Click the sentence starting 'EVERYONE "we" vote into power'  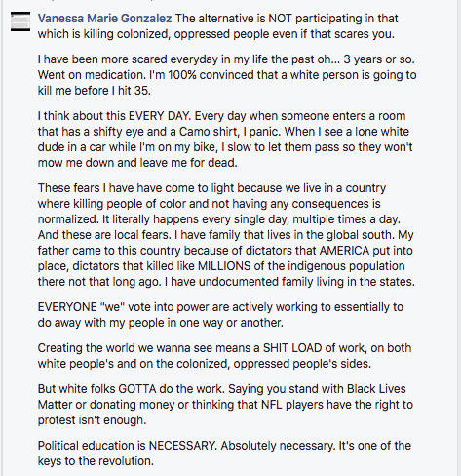click(x=220, y=315)
